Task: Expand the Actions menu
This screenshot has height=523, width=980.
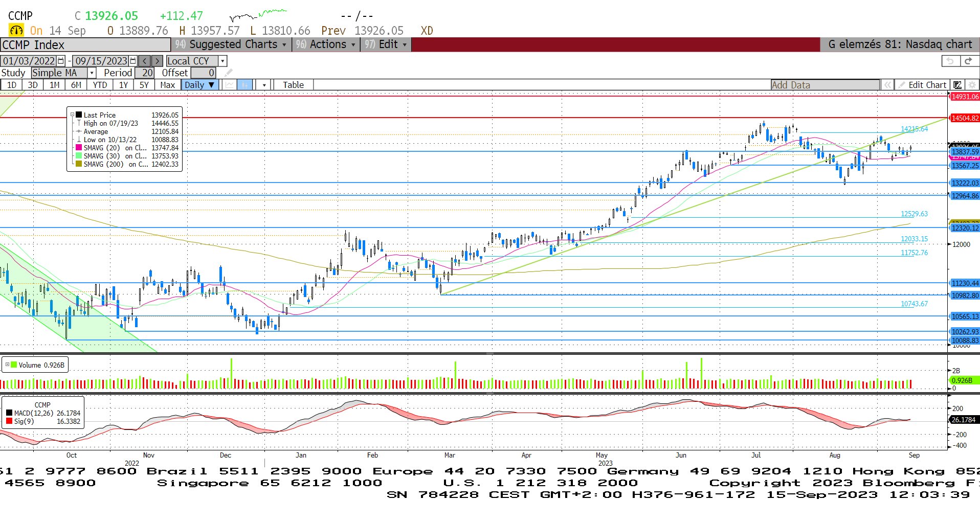Action: coord(325,44)
